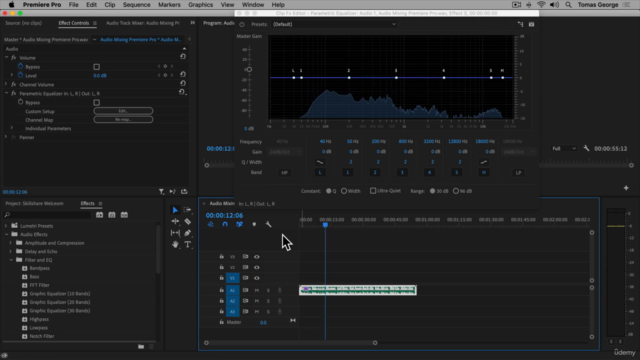
Task: Solo audio track A2
Action: click(268, 301)
